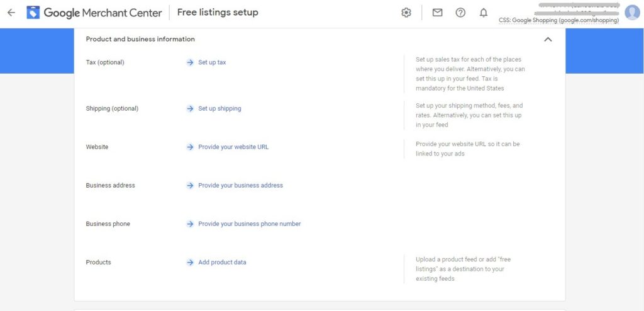Collapse the Product and business information section
644x311 pixels.
pyautogui.click(x=548, y=40)
